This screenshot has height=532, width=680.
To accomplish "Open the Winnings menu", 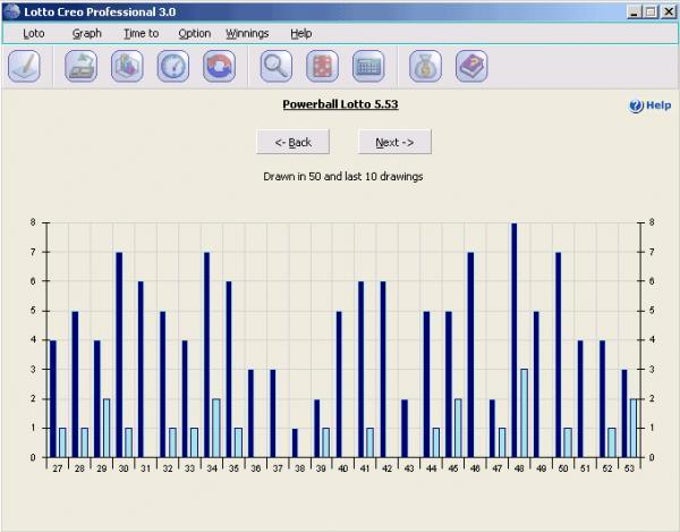I will tap(247, 33).
